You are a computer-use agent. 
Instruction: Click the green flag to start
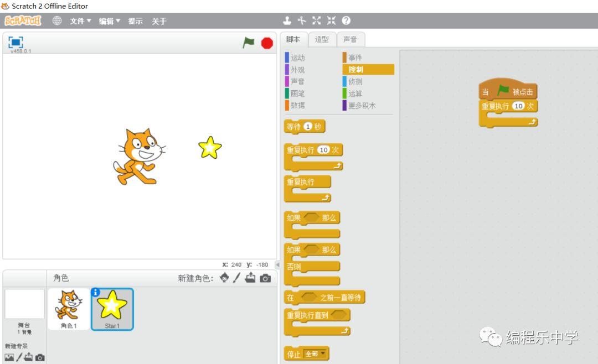248,43
